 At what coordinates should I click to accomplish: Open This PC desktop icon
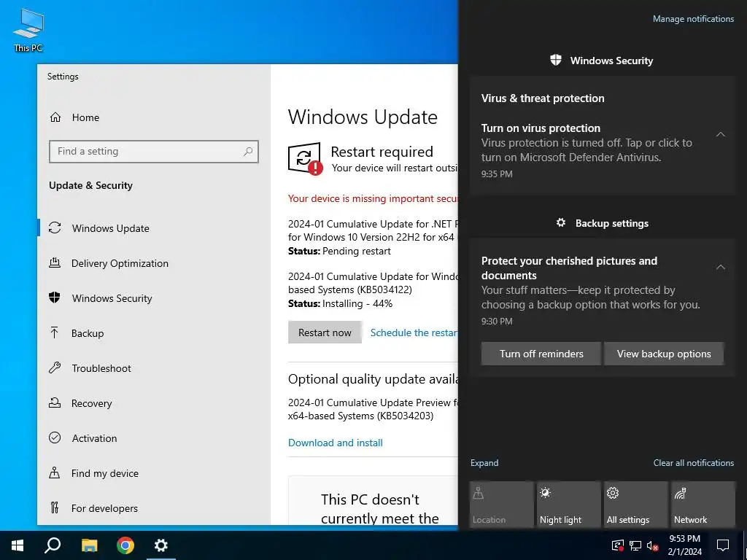click(x=28, y=29)
